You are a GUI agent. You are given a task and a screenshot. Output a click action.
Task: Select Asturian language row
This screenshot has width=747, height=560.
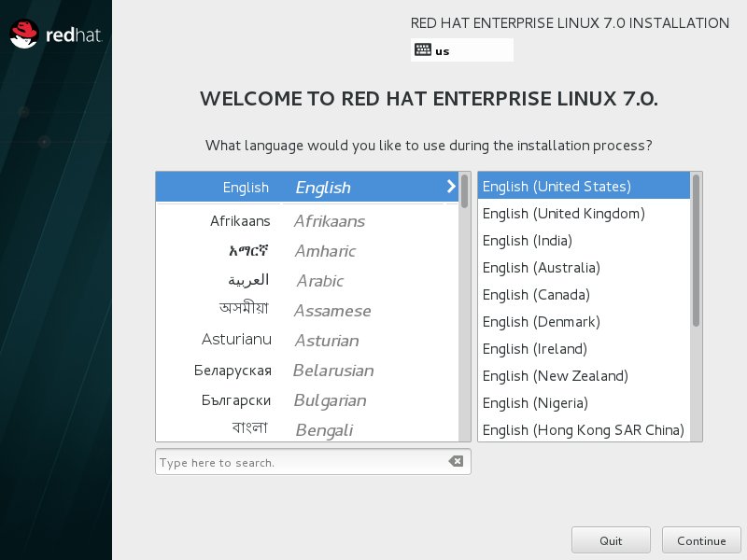point(307,341)
